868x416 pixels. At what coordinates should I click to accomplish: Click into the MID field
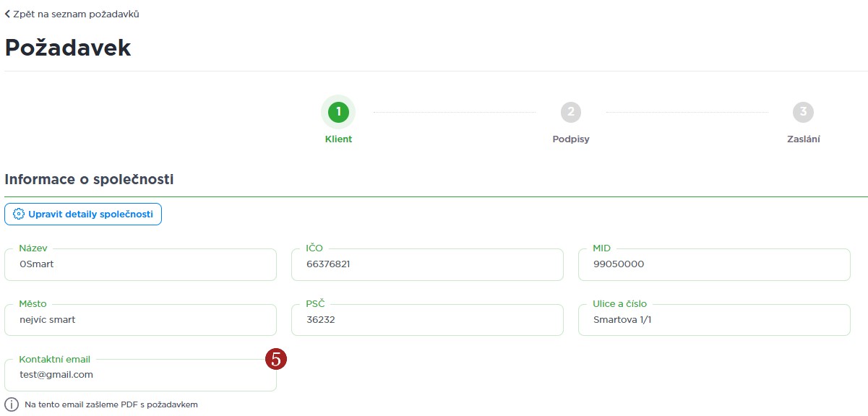coord(714,264)
